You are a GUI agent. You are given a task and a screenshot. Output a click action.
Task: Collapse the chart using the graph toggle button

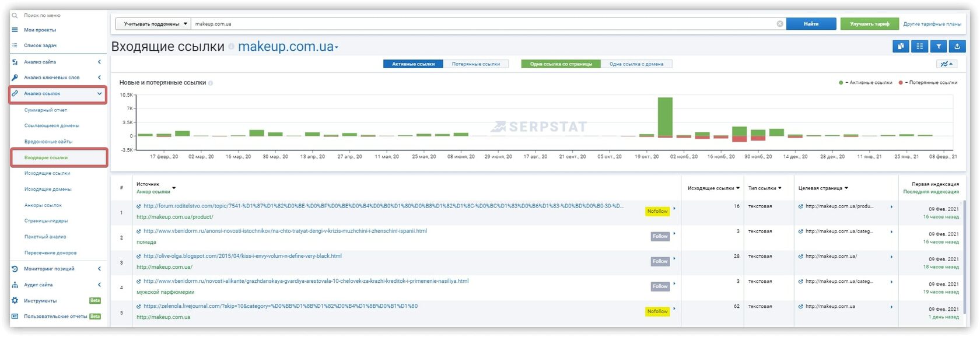point(946,64)
